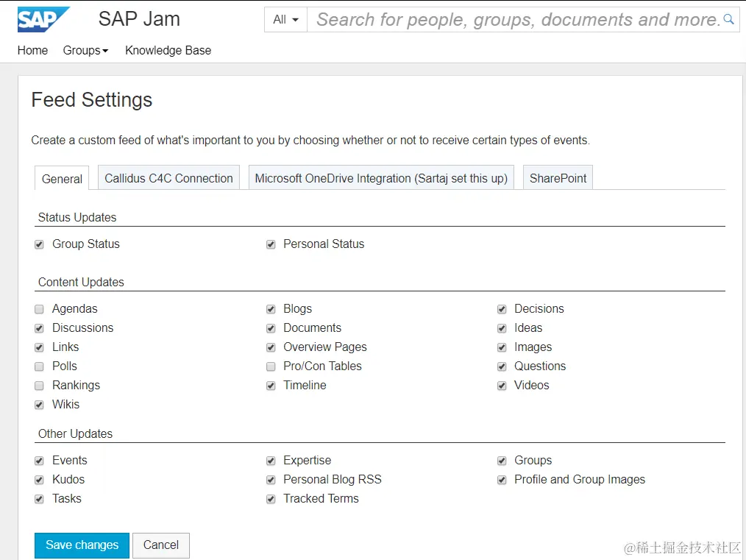Go to the Home page
Screen dimensions: 746x560
tap(32, 51)
